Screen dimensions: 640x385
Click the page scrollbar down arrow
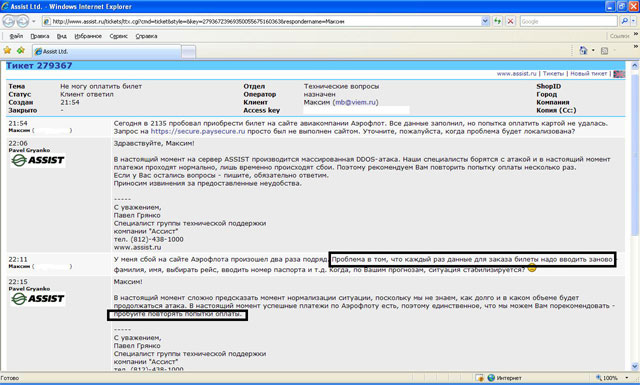pos(635,366)
